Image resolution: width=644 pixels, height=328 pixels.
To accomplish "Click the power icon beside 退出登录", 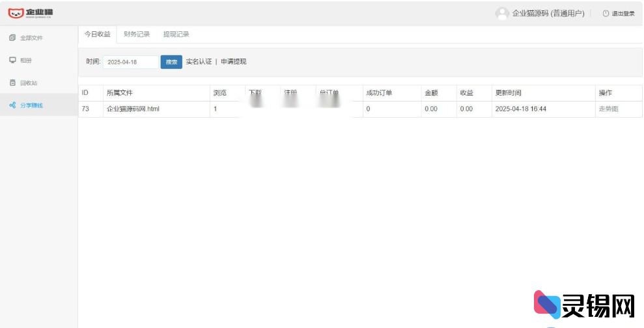I will coord(606,14).
